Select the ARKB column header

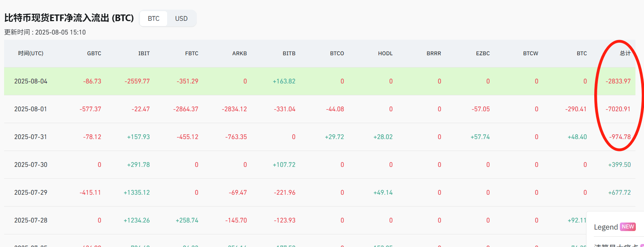[240, 53]
